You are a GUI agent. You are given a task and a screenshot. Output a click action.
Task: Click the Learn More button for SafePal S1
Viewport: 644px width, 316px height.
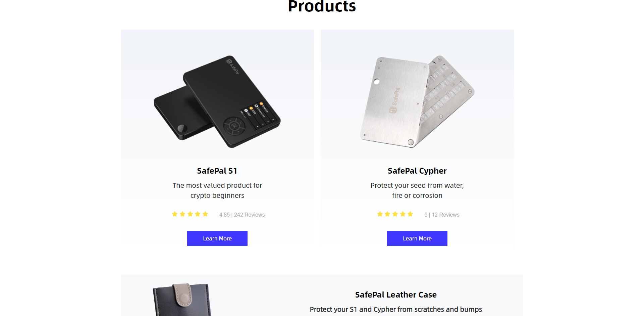(x=217, y=238)
